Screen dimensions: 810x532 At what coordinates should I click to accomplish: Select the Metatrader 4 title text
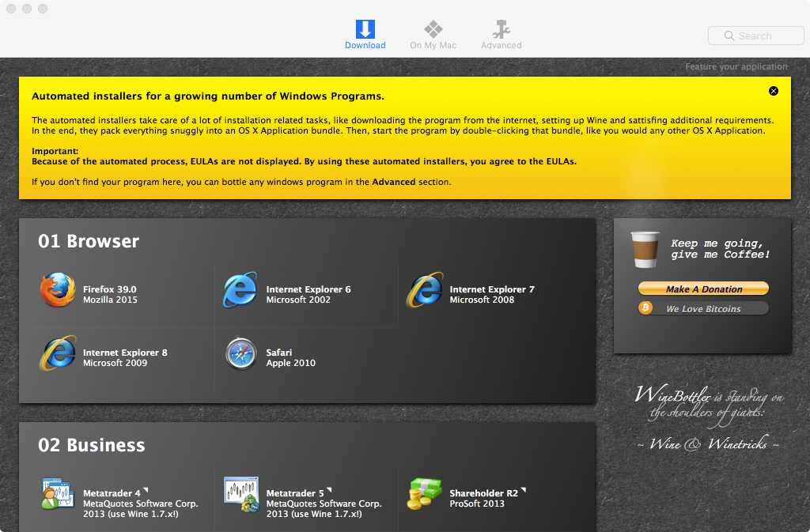coord(112,493)
